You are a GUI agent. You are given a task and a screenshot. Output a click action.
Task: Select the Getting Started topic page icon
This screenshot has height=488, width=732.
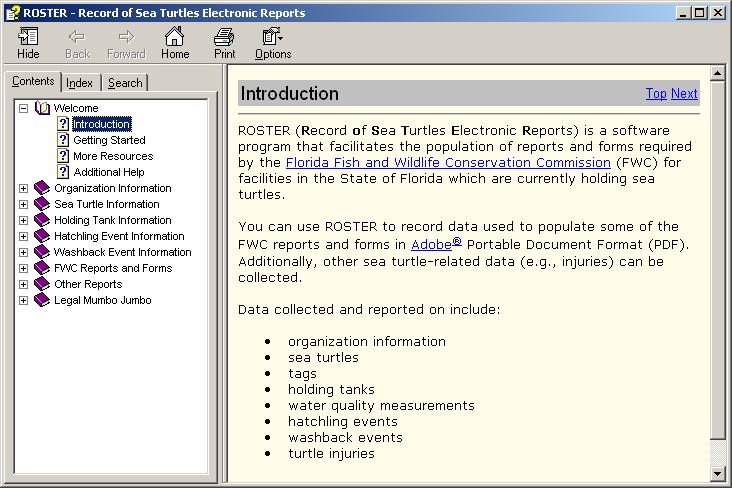[63, 140]
